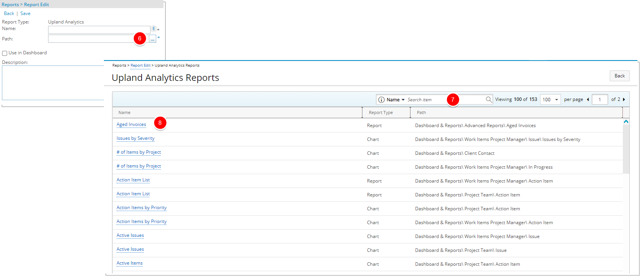This screenshot has height=280, width=644.
Task: Open Action Item List in Project Team row
Action: click(133, 194)
